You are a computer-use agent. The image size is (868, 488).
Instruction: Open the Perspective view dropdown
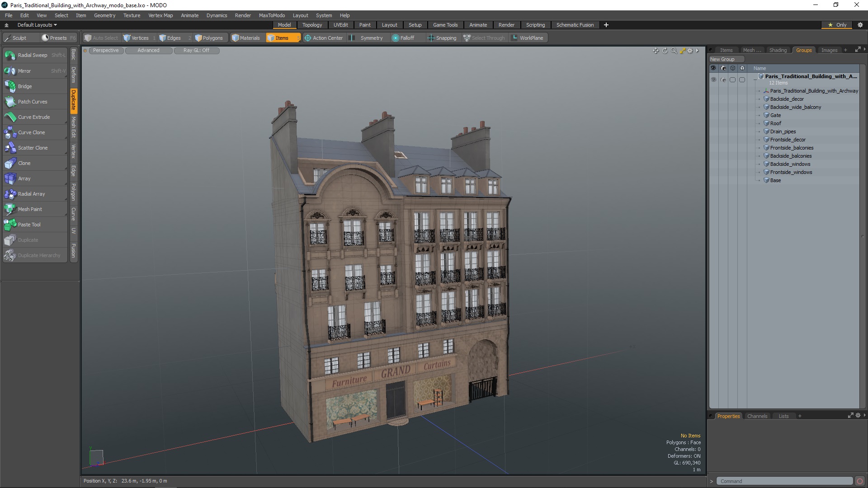(x=106, y=51)
